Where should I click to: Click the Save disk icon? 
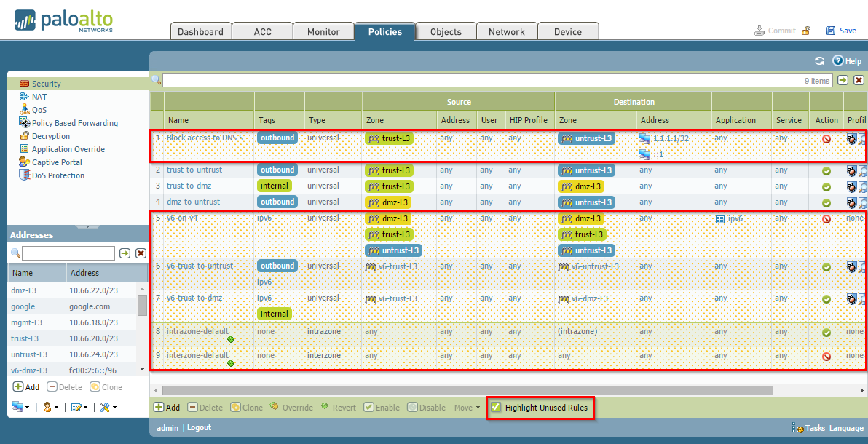831,31
